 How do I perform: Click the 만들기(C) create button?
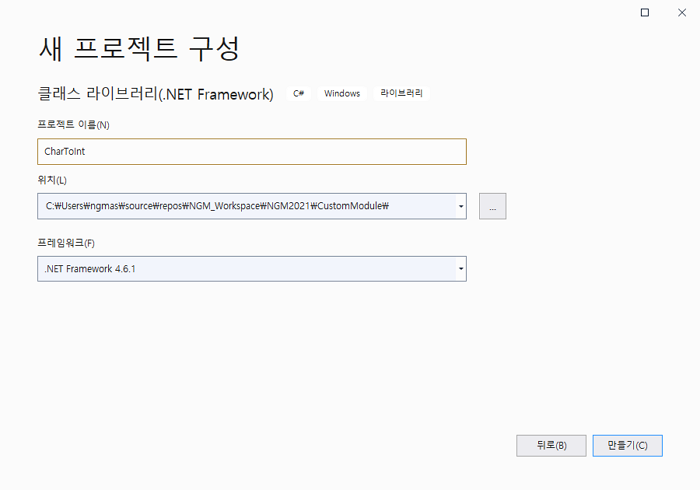(627, 445)
